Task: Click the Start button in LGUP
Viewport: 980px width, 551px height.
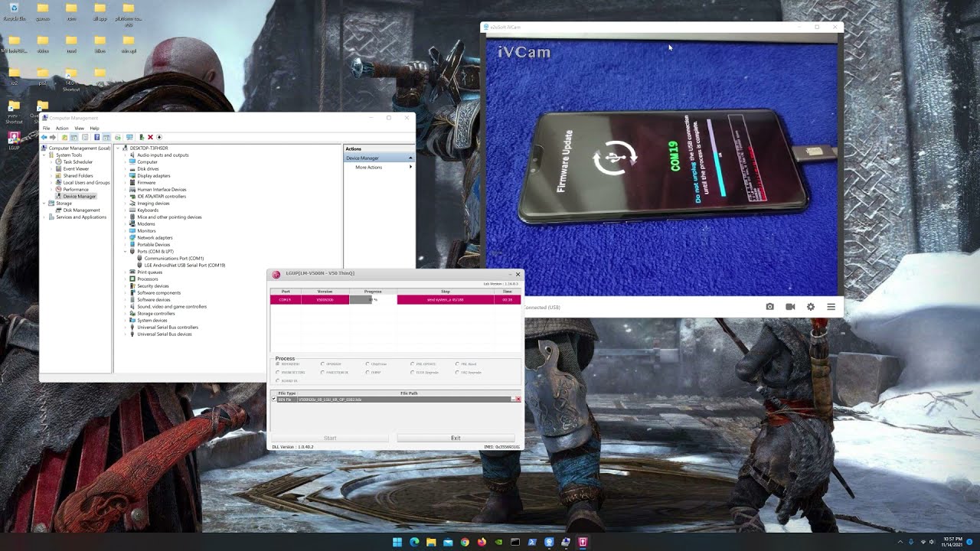Action: coord(330,438)
